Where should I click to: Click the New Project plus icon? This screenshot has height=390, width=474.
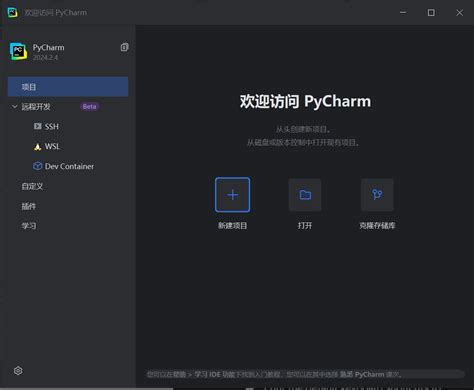pyautogui.click(x=232, y=195)
